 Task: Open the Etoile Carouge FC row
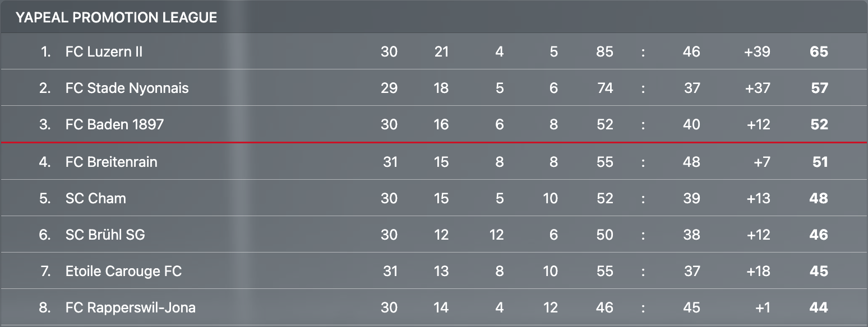[x=123, y=271]
